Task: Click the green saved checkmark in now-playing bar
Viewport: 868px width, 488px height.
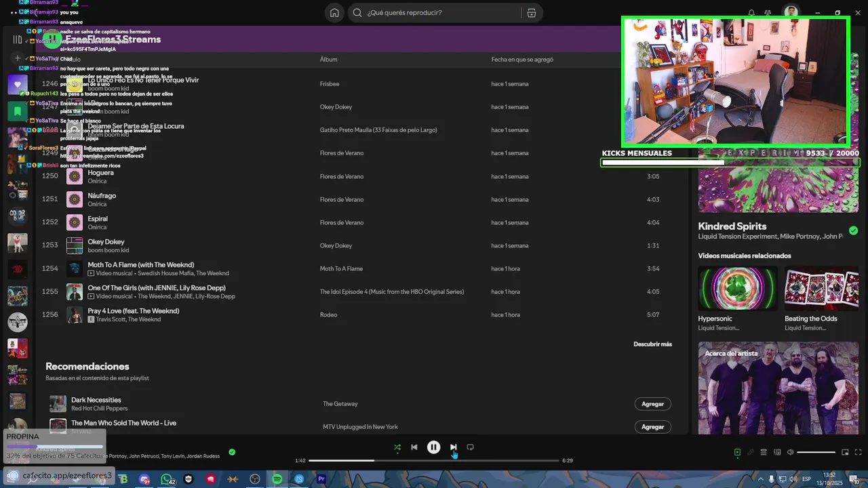Action: click(x=232, y=452)
